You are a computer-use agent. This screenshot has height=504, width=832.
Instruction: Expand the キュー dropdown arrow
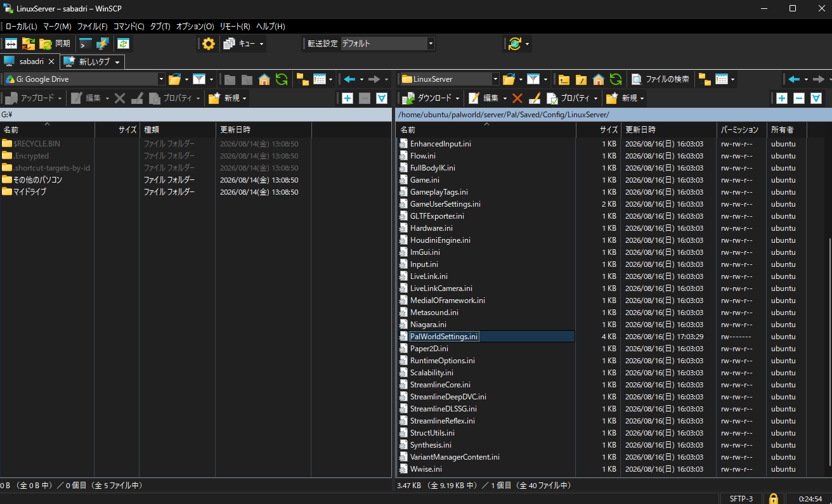tap(261, 44)
